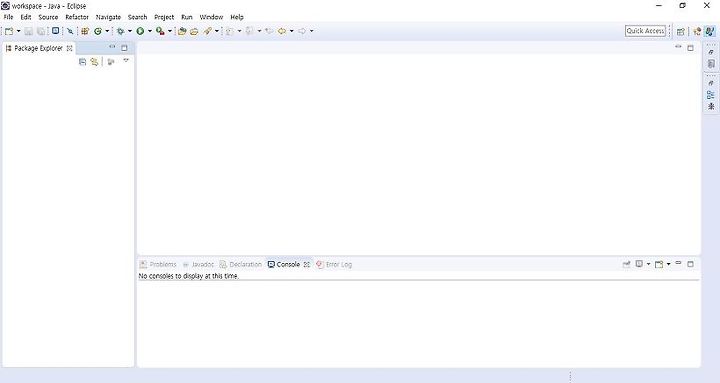The image size is (720, 383).
Task: Click the New Java Package icon
Action: (85, 31)
